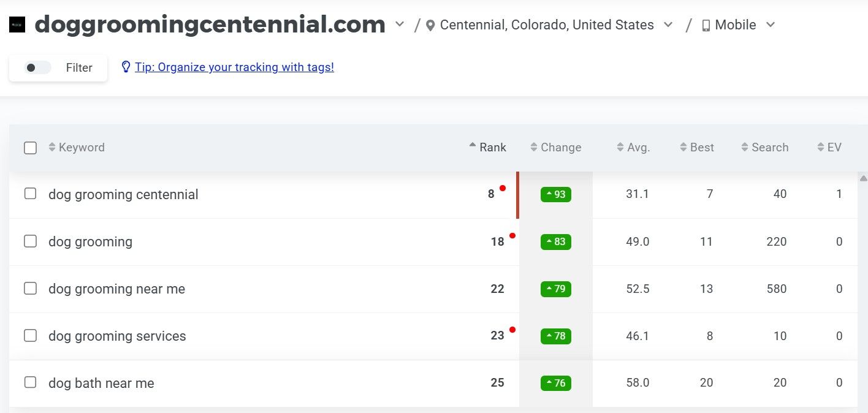Click the doggroomingcentennial.com site favicon
This screenshot has width=868, height=413.
click(x=17, y=25)
